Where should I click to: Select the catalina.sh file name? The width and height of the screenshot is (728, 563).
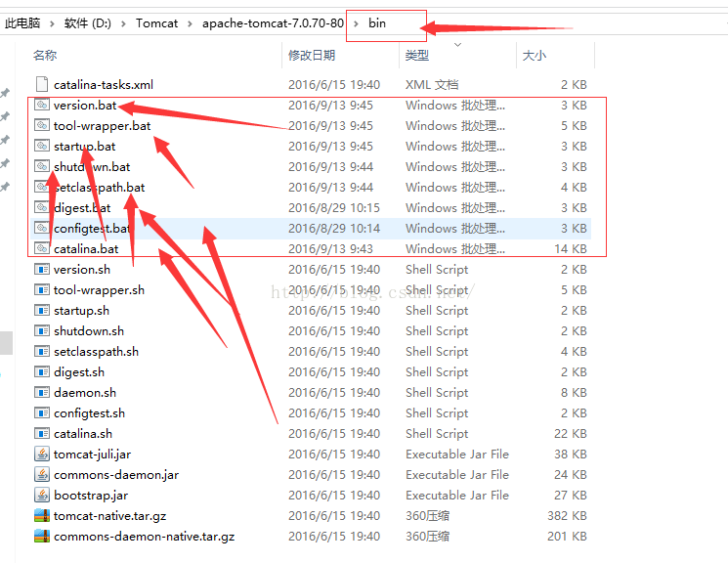[x=83, y=433]
